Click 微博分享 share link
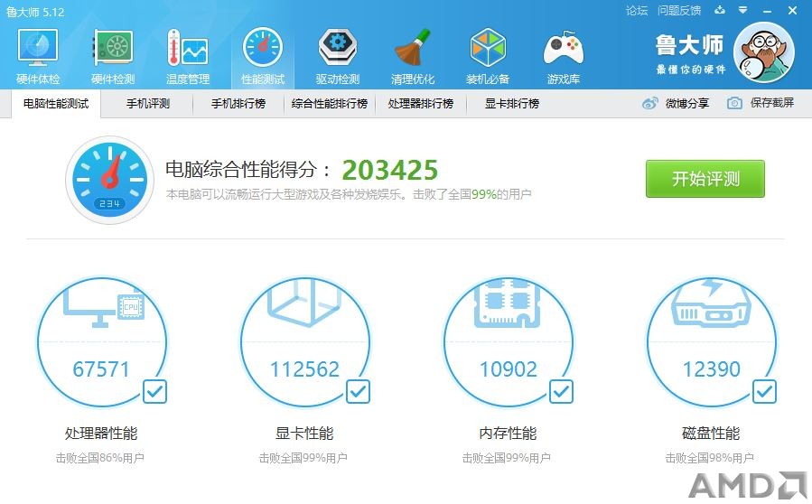812x504 pixels. click(x=687, y=103)
